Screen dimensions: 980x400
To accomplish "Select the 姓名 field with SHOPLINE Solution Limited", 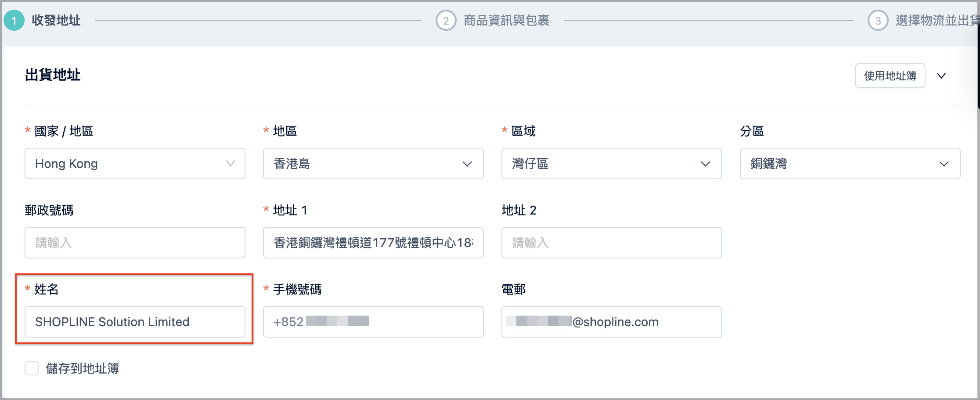I will click(135, 322).
